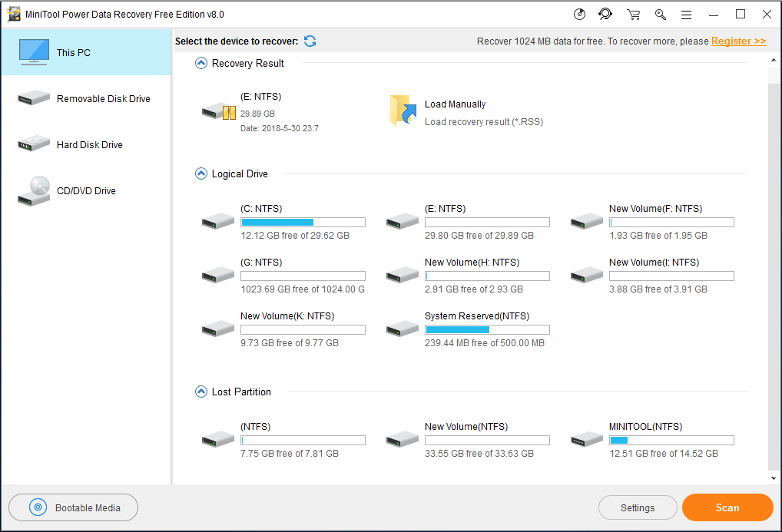
Task: Collapse the Recovery Result section
Action: tap(200, 63)
